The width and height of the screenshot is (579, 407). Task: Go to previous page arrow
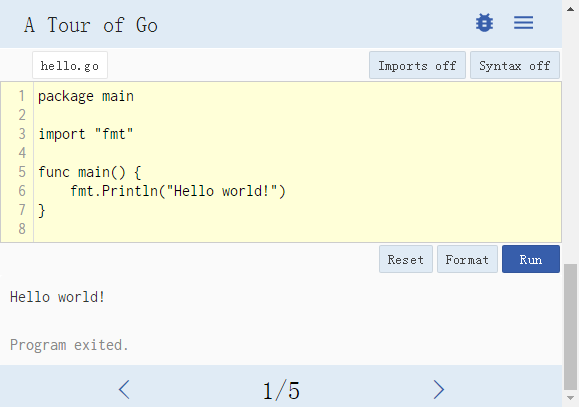[124, 389]
